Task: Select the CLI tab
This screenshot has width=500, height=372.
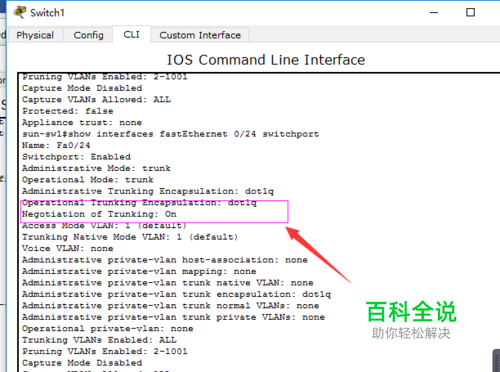Action: (131, 34)
